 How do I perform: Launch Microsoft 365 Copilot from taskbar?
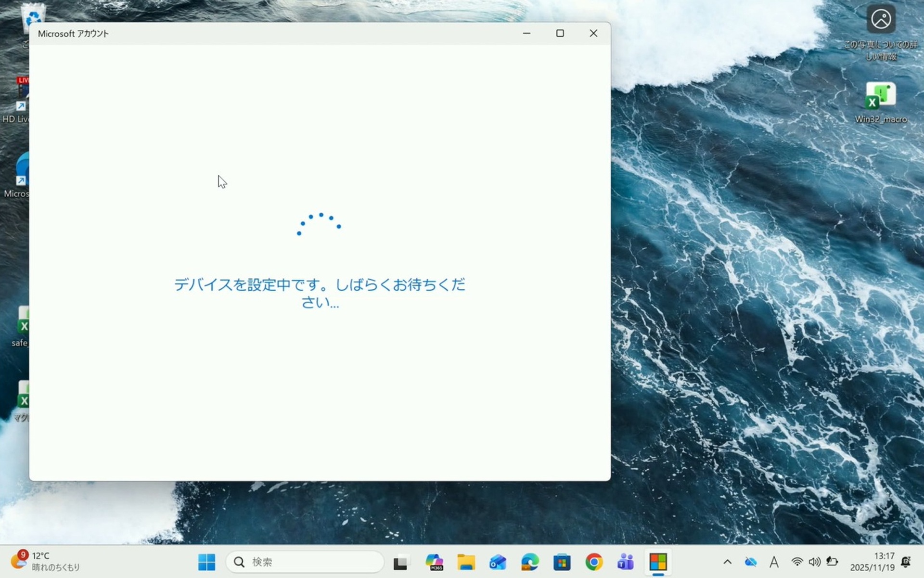click(434, 562)
